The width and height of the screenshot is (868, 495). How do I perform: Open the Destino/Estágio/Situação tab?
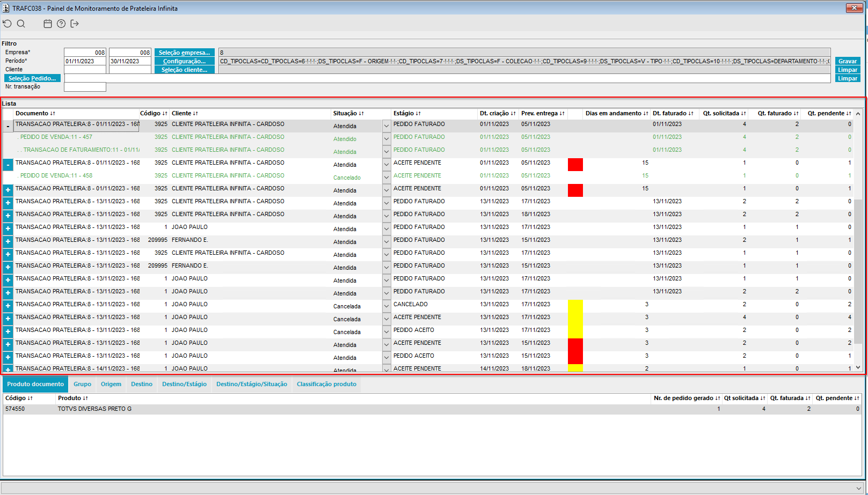(252, 384)
